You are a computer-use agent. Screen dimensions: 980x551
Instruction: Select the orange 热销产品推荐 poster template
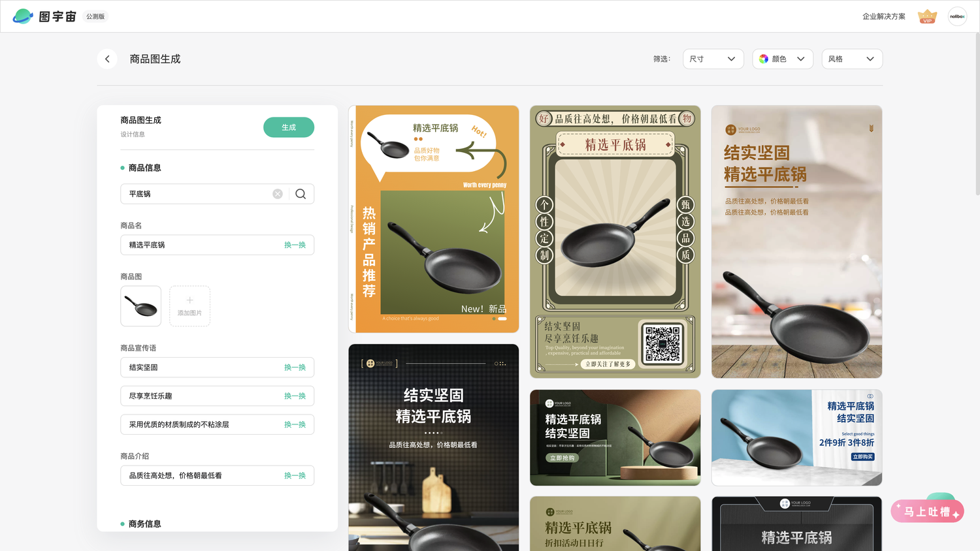pos(434,219)
